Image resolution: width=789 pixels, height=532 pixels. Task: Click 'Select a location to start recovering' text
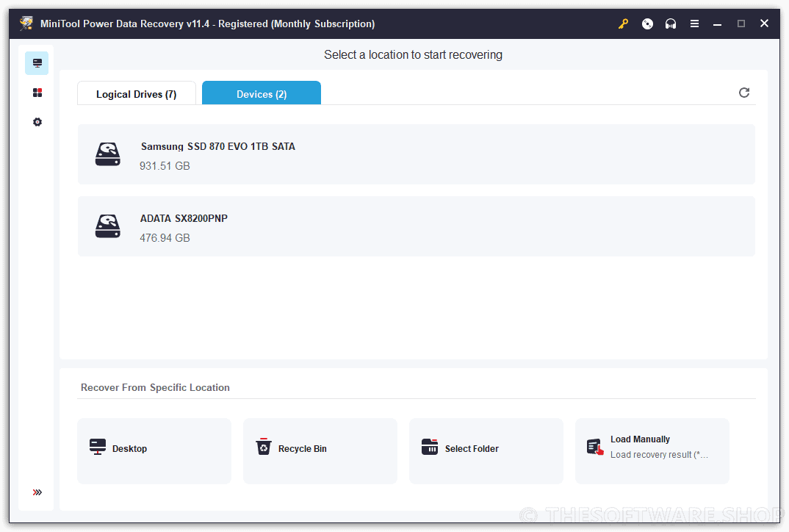413,55
